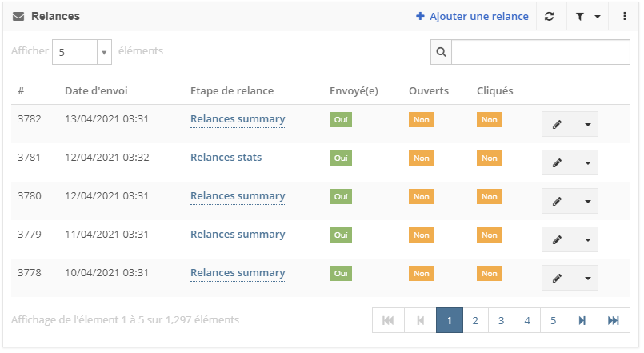Open Relances summary link in row 3780
This screenshot has width=644, height=353.
pyautogui.click(x=238, y=196)
